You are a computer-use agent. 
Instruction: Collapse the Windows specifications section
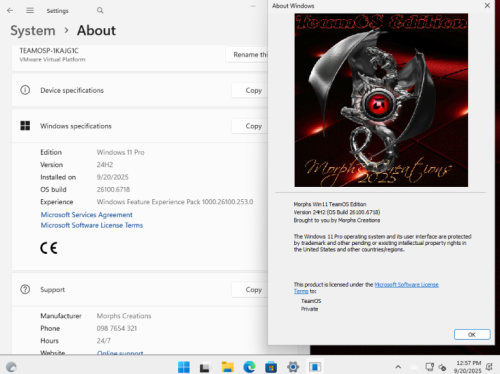140,126
